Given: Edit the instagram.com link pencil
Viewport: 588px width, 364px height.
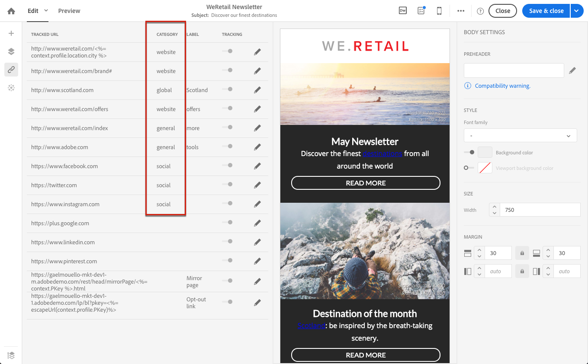Looking at the screenshot, I should 257,204.
